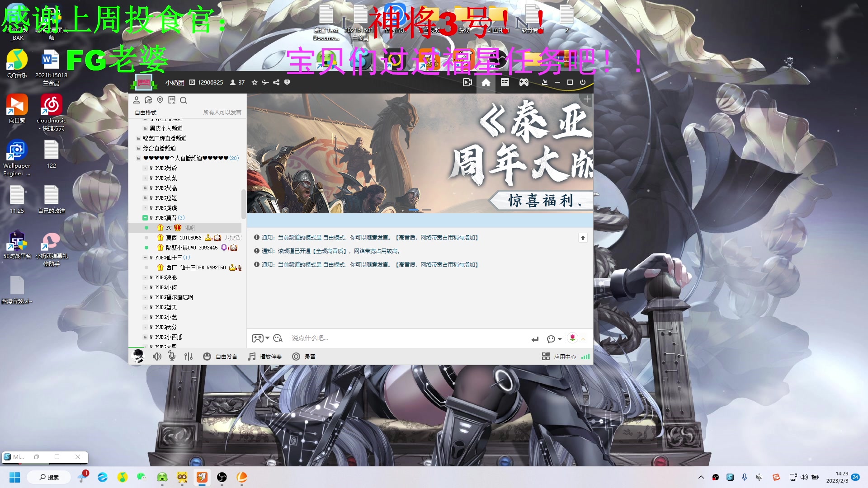Select the home tab icon

(486, 82)
